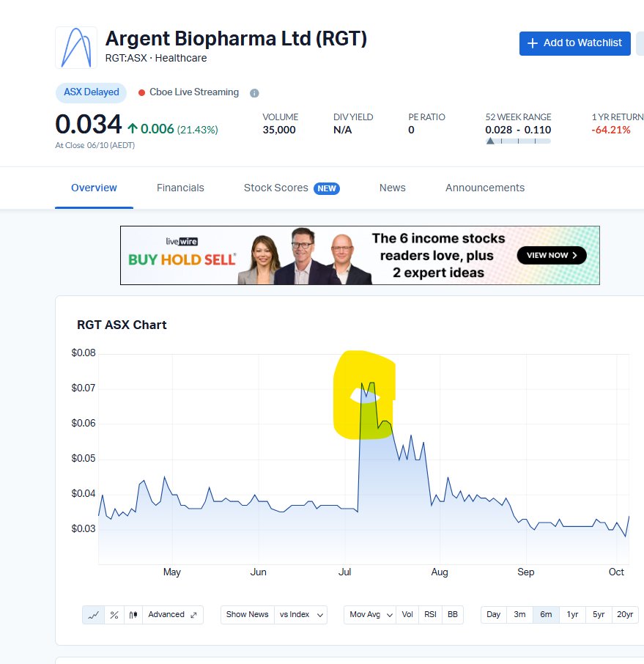644x664 pixels.
Task: Click the current price 0.034
Action: click(x=89, y=124)
